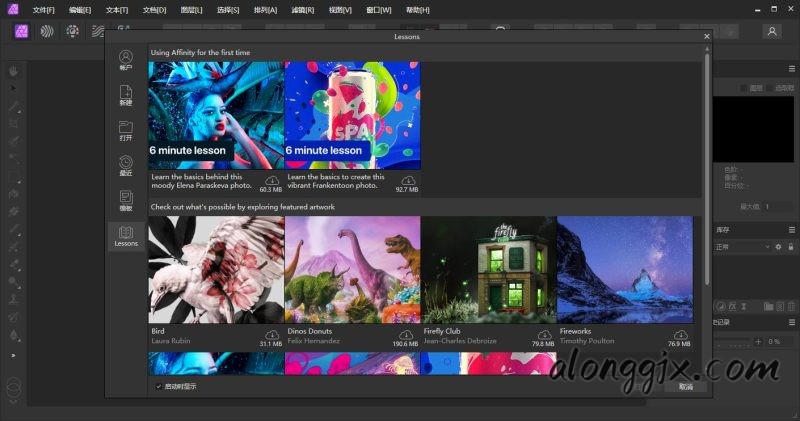Switch to the Photo Persona icon
Image resolution: width=800 pixels, height=421 pixels.
coord(21,31)
